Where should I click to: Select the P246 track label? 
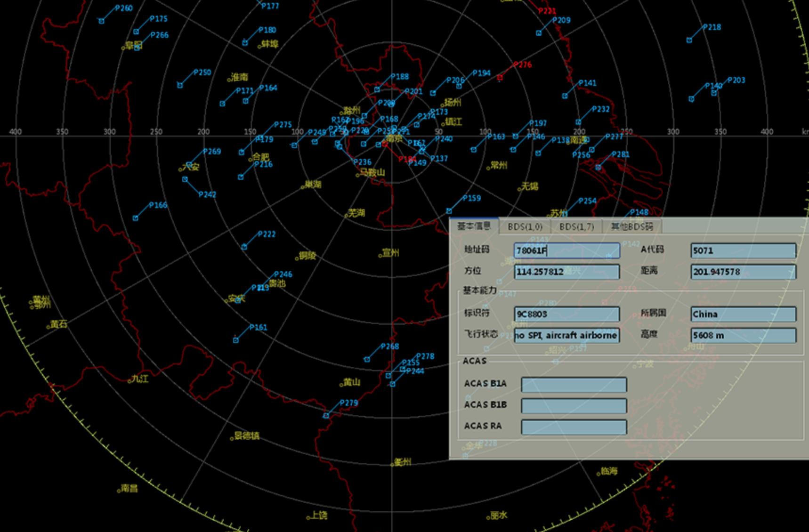coord(283,274)
